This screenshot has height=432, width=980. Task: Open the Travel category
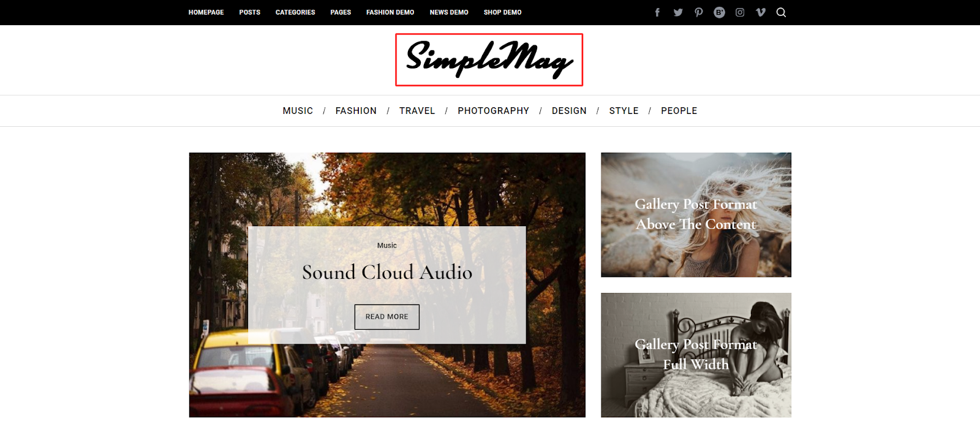pos(417,111)
